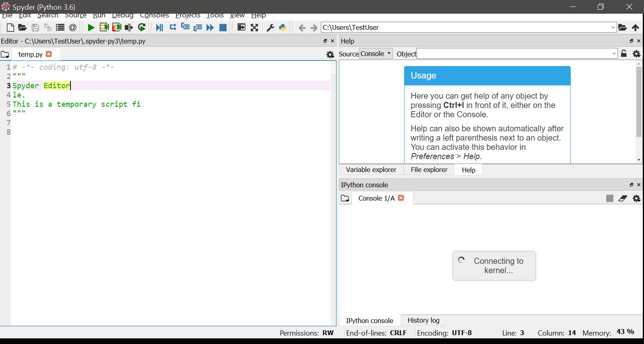Create a new file with the toolbar icon

[10, 27]
